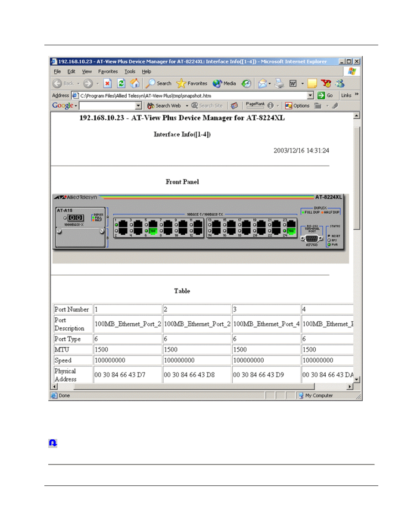Expand the Mail button dropdown arrow
Viewport: 411px width, 532px height.
(270, 84)
